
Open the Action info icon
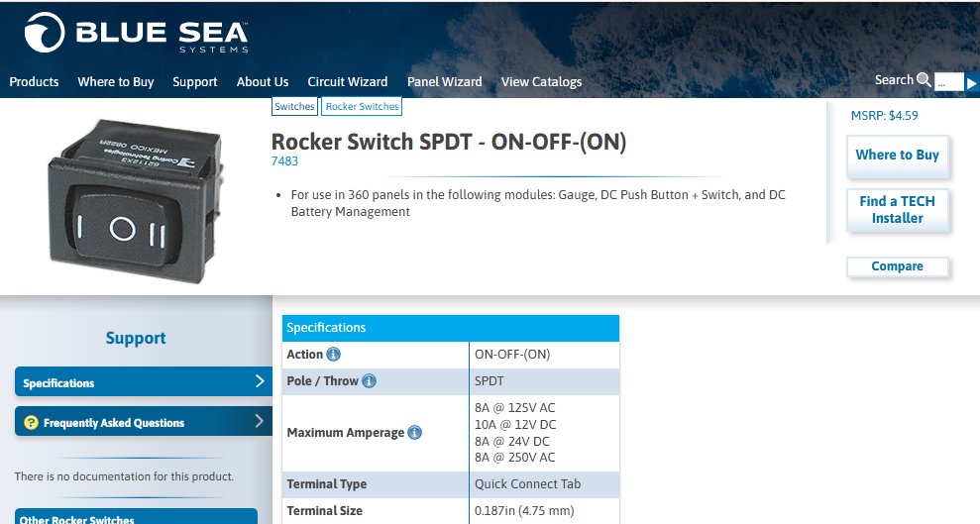tap(334, 355)
